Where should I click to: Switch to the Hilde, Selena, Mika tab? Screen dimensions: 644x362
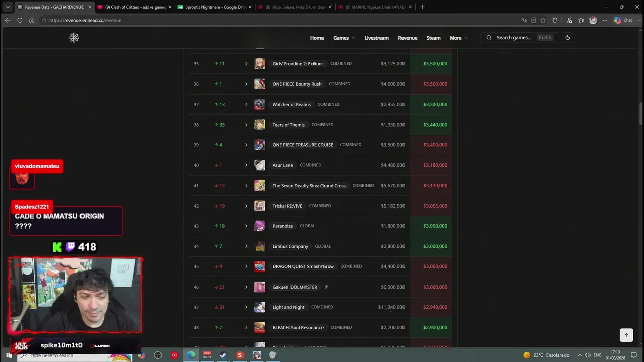pos(295,7)
